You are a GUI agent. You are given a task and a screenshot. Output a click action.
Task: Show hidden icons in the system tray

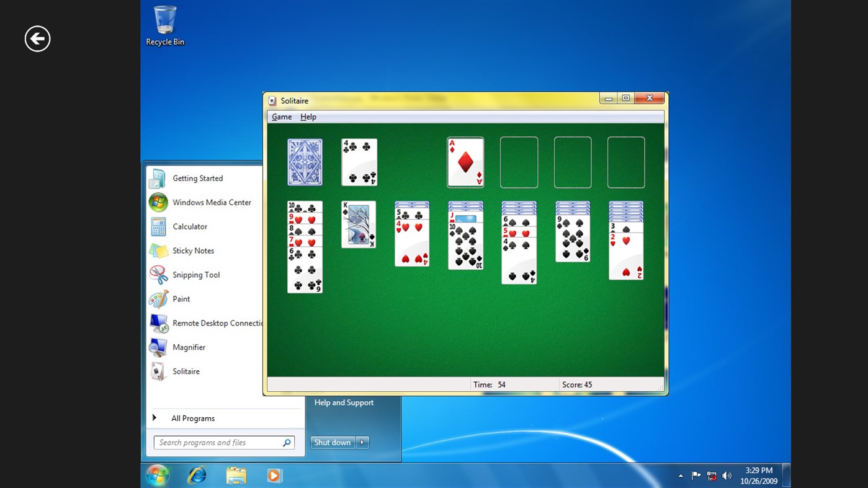tap(681, 475)
